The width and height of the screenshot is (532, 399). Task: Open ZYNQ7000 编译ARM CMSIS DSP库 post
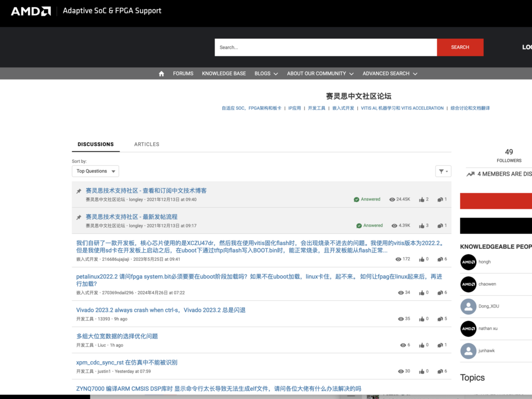[x=219, y=389]
